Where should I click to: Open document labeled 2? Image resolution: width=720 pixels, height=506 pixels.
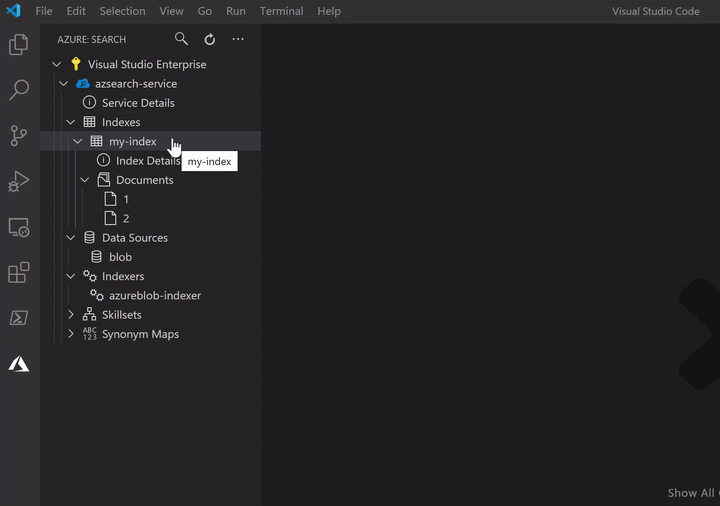pos(126,219)
